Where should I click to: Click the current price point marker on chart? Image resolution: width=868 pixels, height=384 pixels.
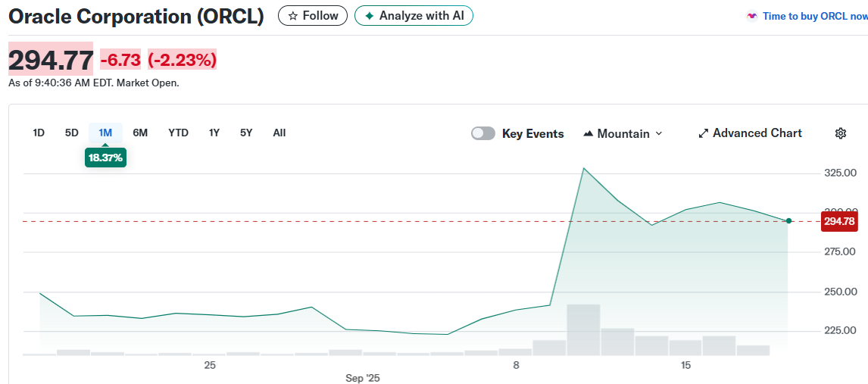788,220
